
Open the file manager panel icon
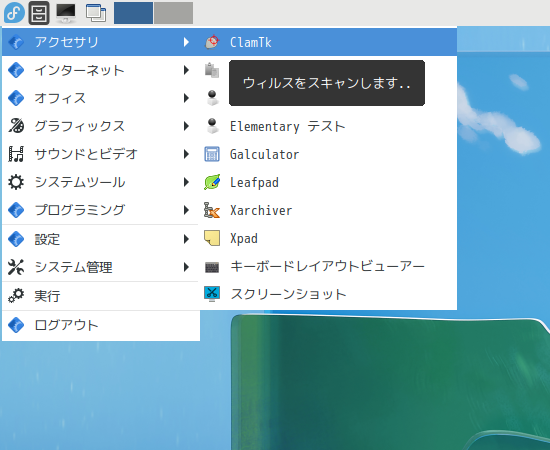[x=39, y=13]
